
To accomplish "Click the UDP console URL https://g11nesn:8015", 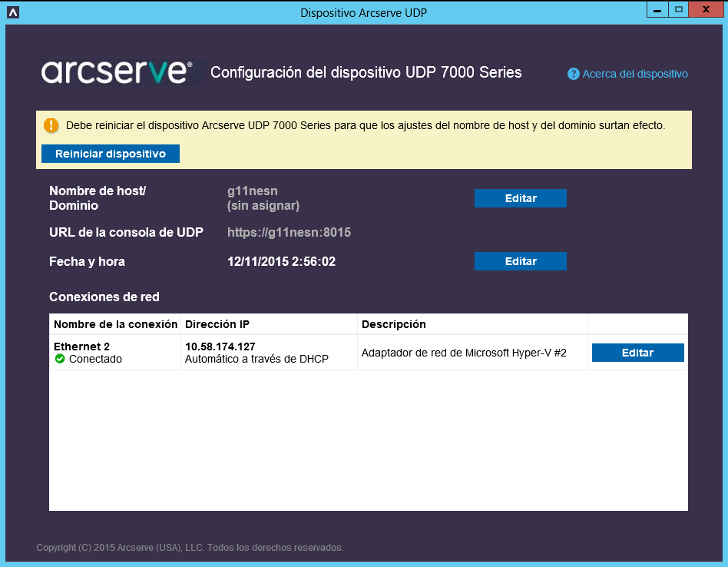I will pyautogui.click(x=289, y=232).
